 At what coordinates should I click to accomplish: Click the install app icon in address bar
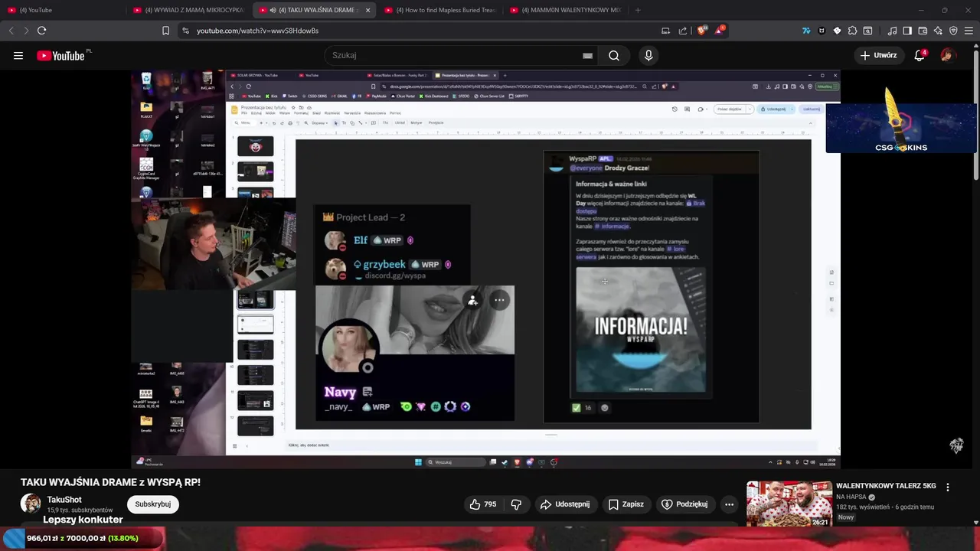click(665, 31)
